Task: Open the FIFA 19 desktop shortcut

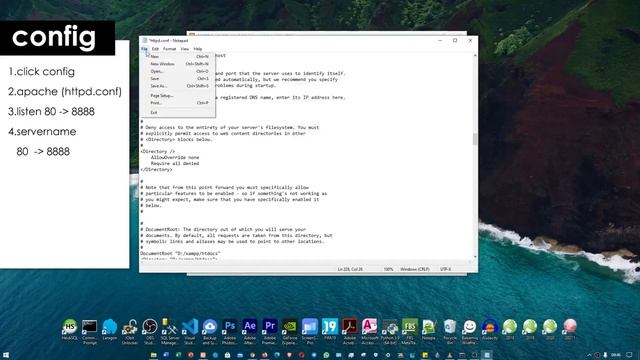Action: click(330, 330)
